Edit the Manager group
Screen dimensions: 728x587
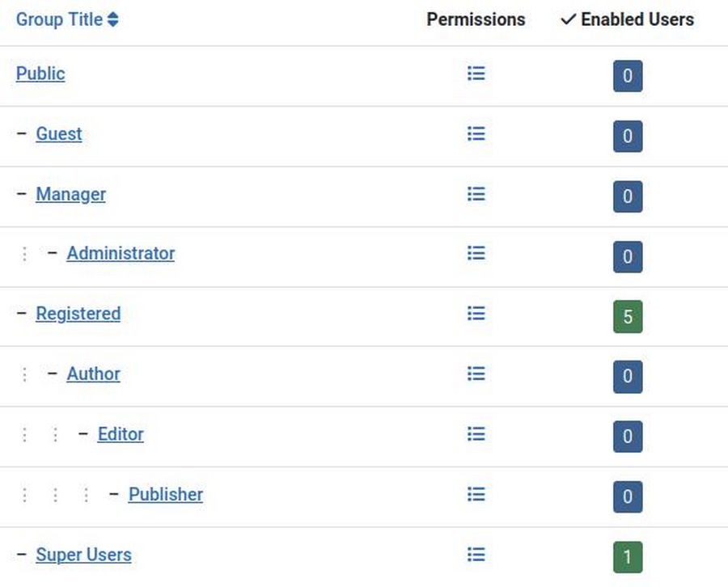pyautogui.click(x=70, y=194)
